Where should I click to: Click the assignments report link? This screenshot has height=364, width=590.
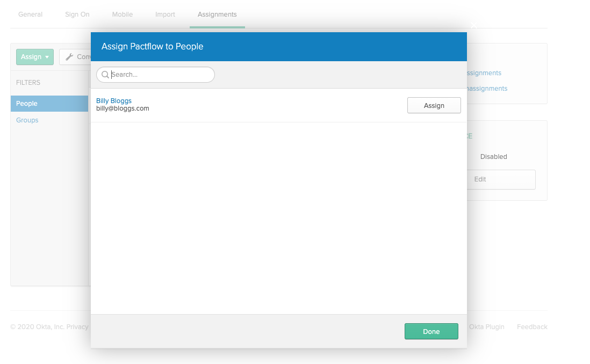tap(482, 72)
